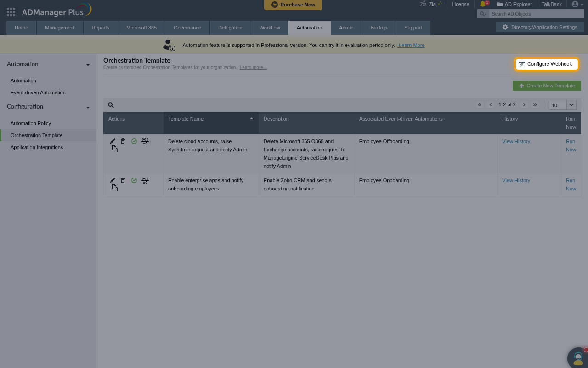
Task: Open flow diagram icon for Delete cloud accounts template
Action: tap(145, 141)
